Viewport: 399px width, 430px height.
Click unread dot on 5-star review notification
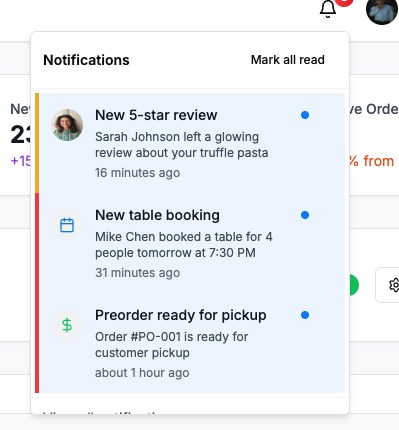tap(305, 115)
